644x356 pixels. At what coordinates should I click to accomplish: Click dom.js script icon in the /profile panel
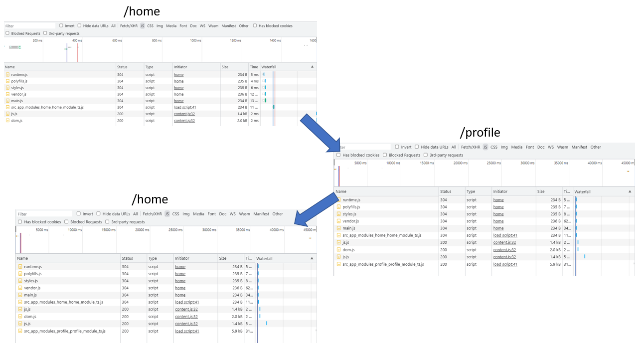(339, 250)
